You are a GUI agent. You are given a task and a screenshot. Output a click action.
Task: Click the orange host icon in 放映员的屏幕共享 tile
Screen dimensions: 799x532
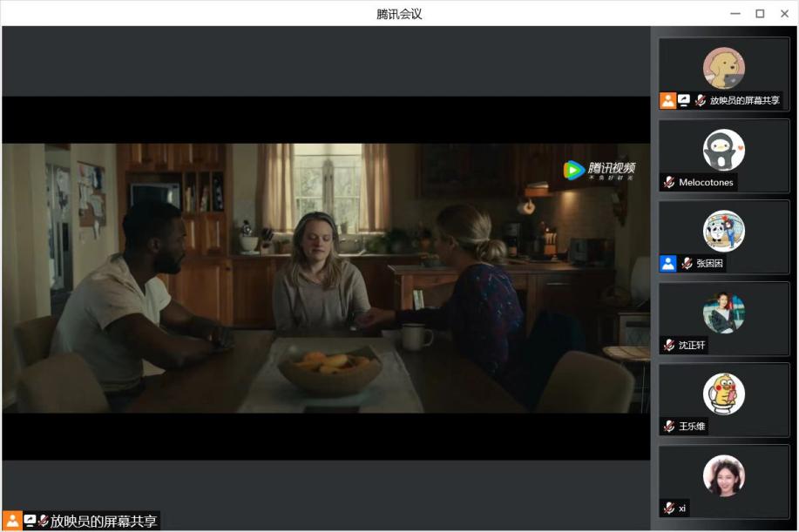668,100
